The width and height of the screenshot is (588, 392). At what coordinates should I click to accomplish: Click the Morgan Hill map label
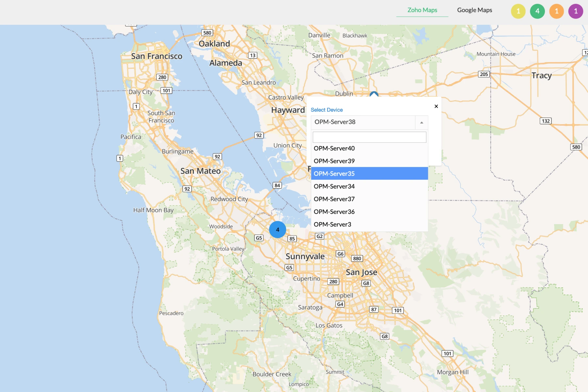[453, 372]
